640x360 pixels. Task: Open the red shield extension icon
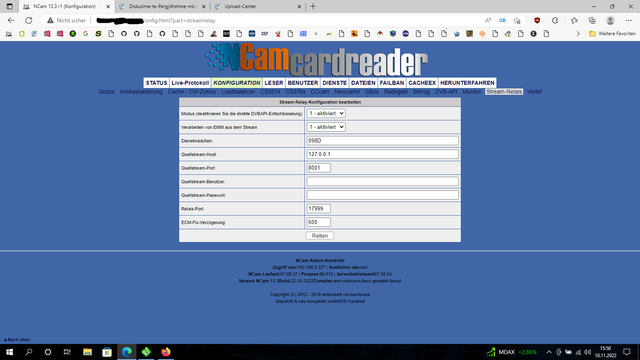[x=537, y=20]
